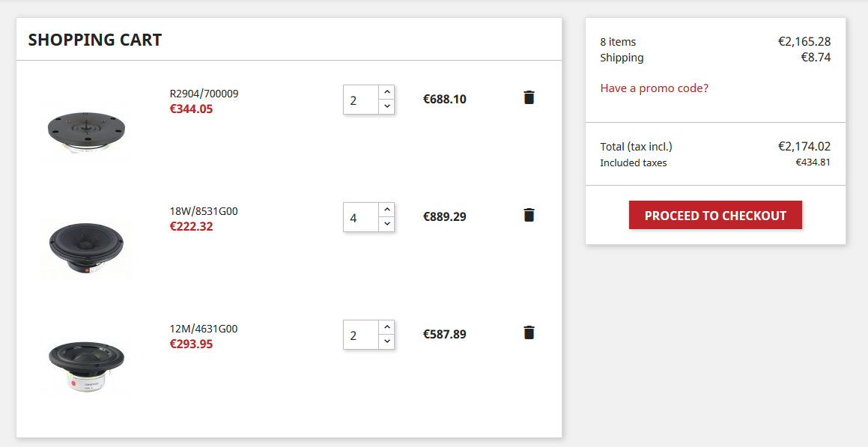Focus the quantity field for R2904/700009
Screen dimensions: 868x447
[x=361, y=100]
